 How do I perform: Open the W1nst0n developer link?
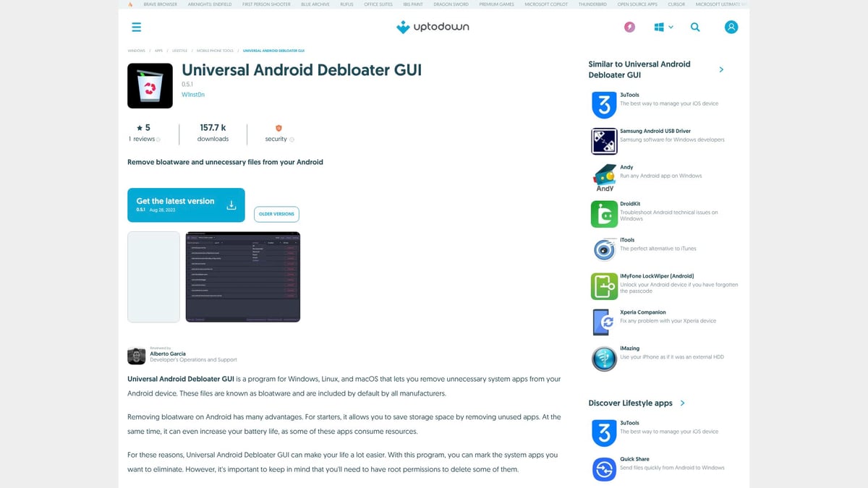(x=194, y=94)
